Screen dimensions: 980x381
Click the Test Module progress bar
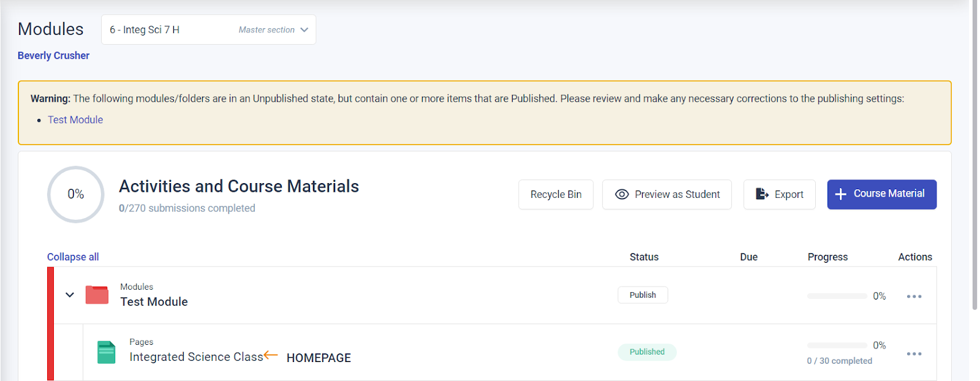pos(837,296)
